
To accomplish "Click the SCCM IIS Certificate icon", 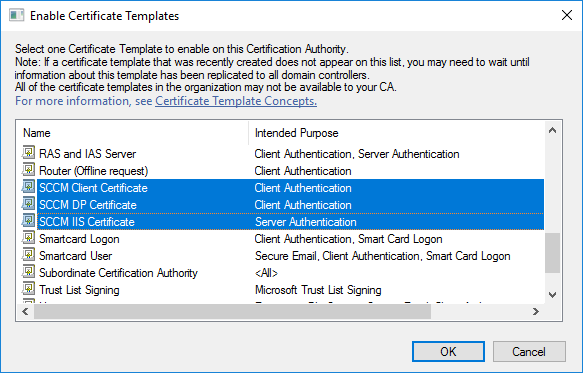I will [x=28, y=221].
